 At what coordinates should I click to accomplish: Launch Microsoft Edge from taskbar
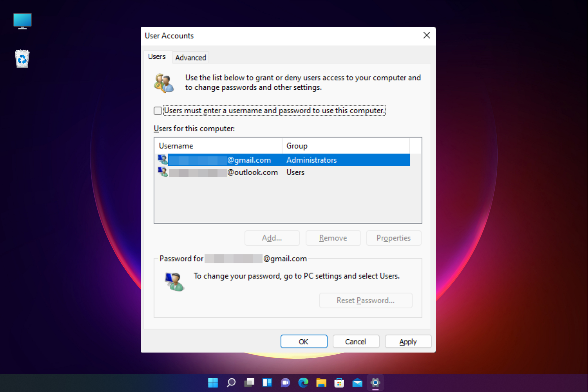[x=303, y=383]
